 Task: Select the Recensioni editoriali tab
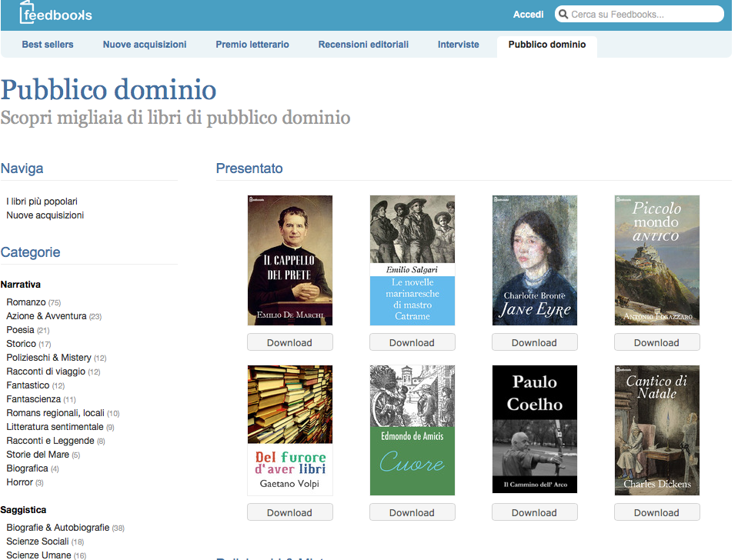[x=363, y=45]
